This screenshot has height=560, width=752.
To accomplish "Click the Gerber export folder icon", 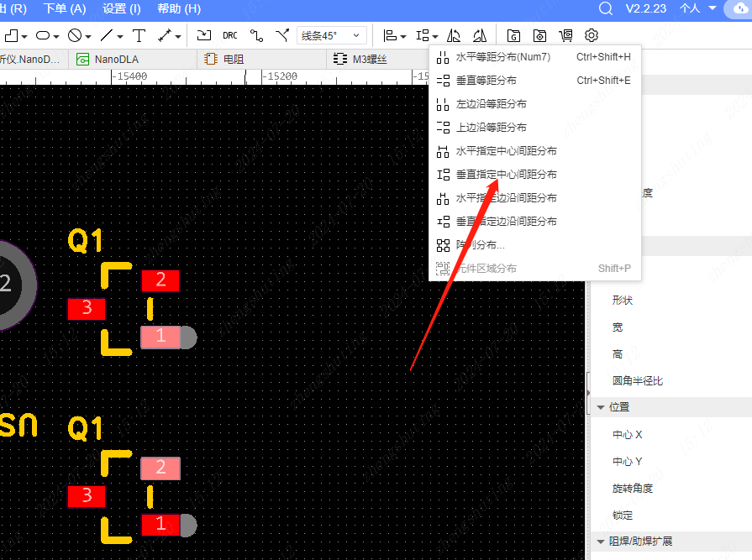I will [513, 35].
